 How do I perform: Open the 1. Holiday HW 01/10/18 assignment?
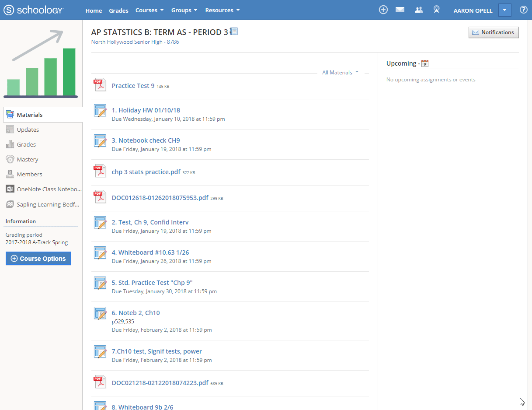click(146, 110)
